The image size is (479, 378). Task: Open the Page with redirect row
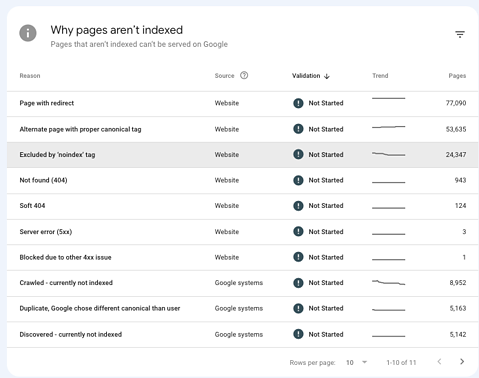point(242,104)
